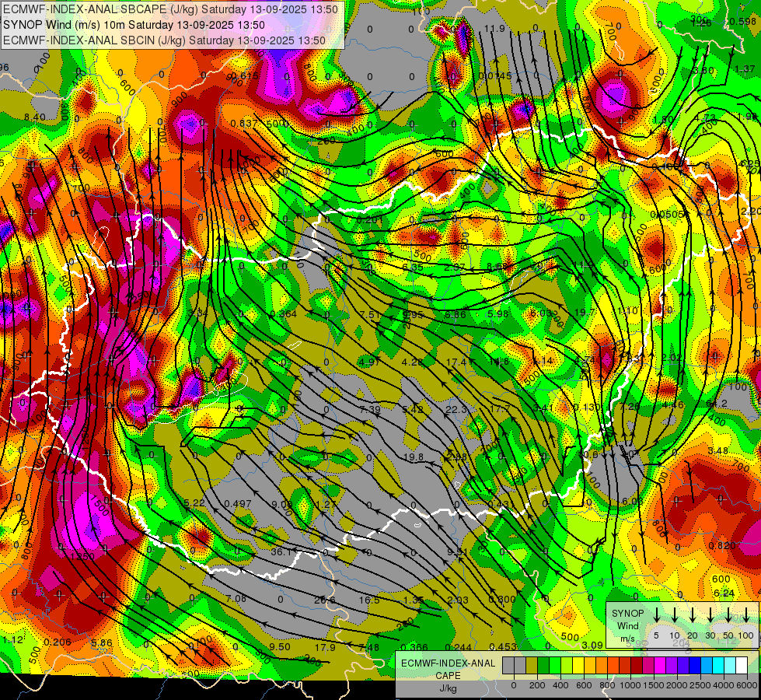Click the SYNOP Wind (m/s) 10m title line
The height and width of the screenshot is (700, 761).
[x=134, y=25]
